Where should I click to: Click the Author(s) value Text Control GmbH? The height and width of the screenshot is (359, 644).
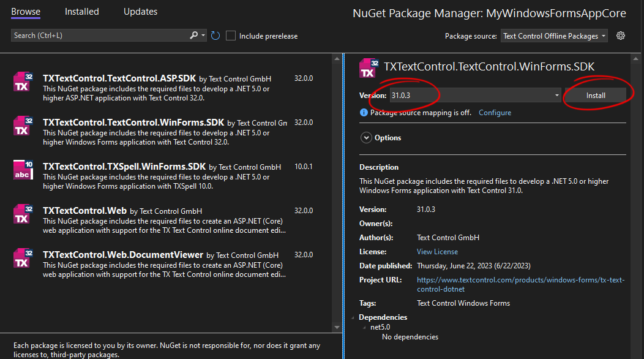click(447, 237)
